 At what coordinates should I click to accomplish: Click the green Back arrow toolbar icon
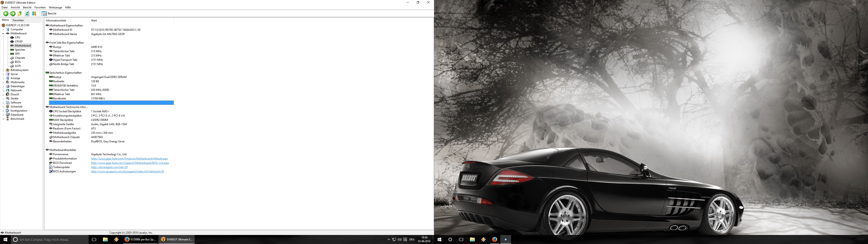(x=6, y=14)
